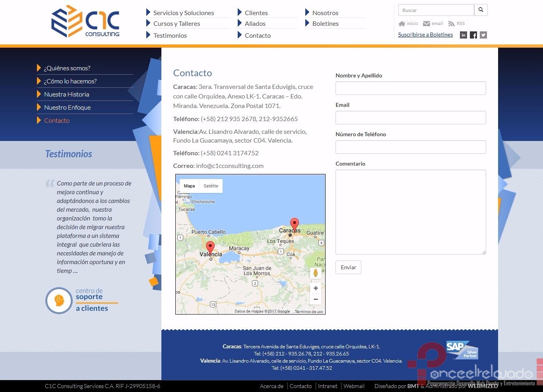Click the C1C Consulting logo
Viewport: 543px width, 392px height.
coord(85,21)
